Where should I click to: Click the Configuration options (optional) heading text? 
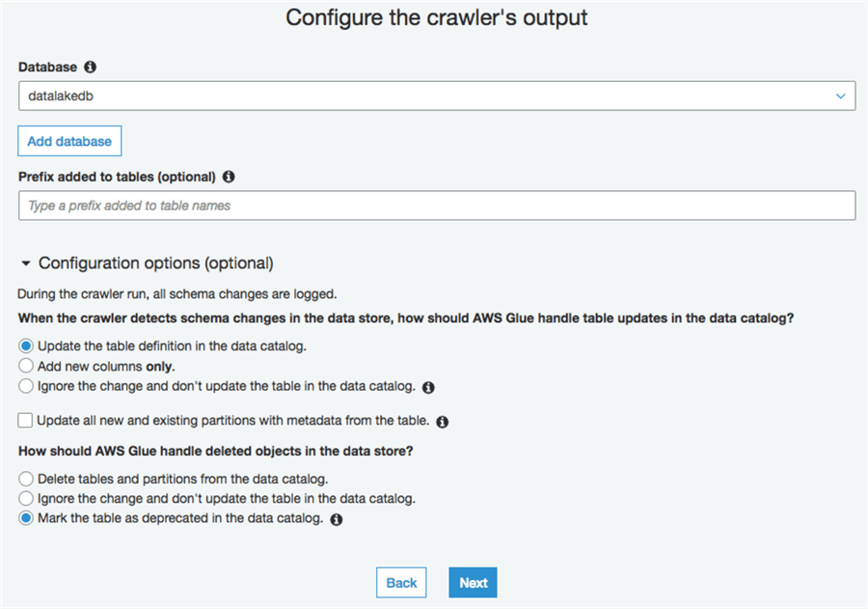156,263
